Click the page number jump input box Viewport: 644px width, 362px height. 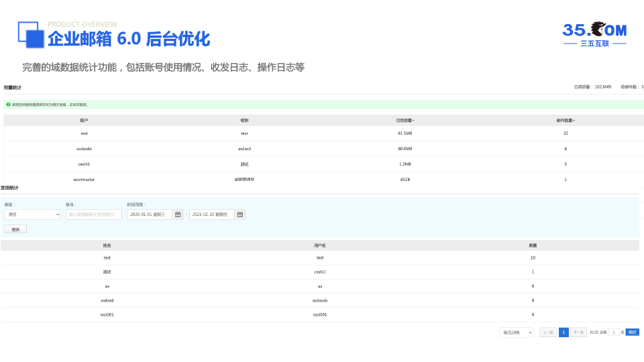(x=613, y=333)
